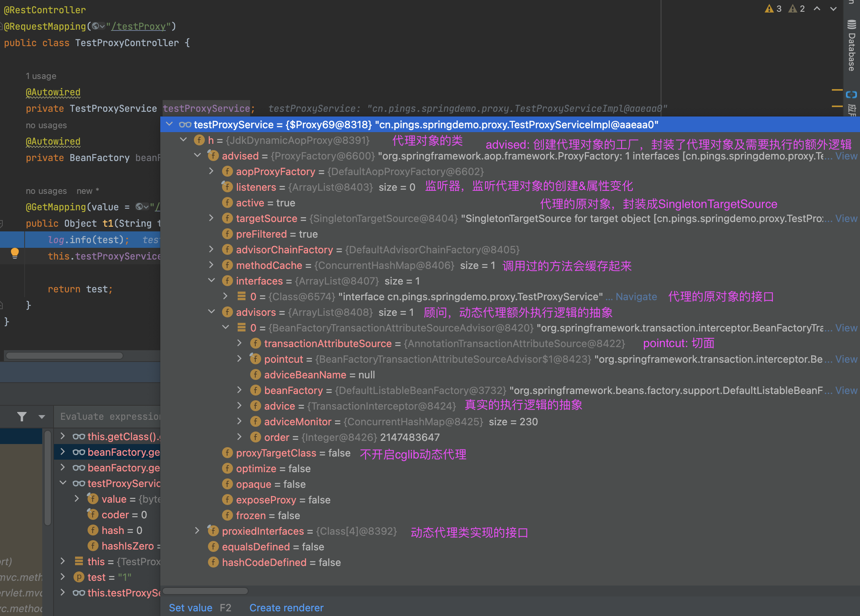Expand the proxiedInterfaces node
Screen dimensions: 860x616
[197, 531]
